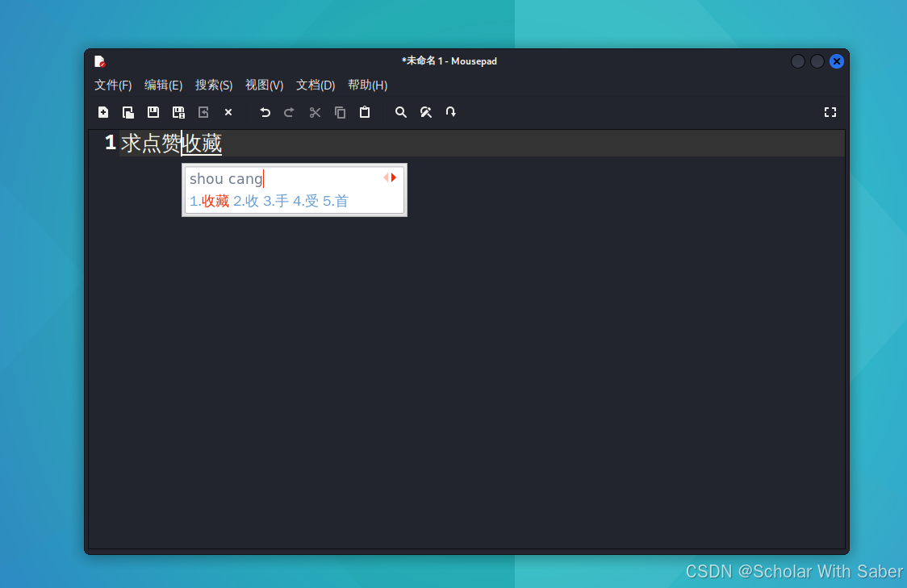Maximize the Mousepad window
The height and width of the screenshot is (588, 907).
point(817,61)
